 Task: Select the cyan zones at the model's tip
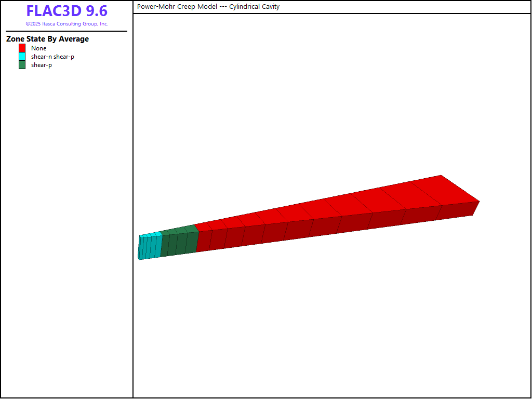tap(149, 247)
